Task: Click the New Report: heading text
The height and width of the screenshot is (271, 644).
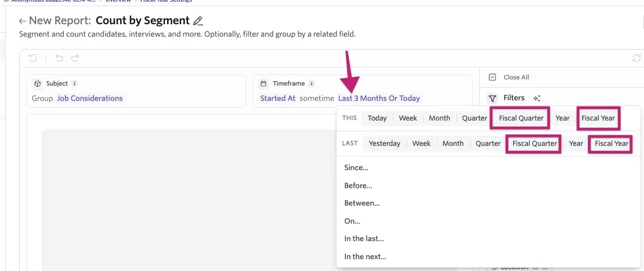Action: pyautogui.click(x=60, y=20)
